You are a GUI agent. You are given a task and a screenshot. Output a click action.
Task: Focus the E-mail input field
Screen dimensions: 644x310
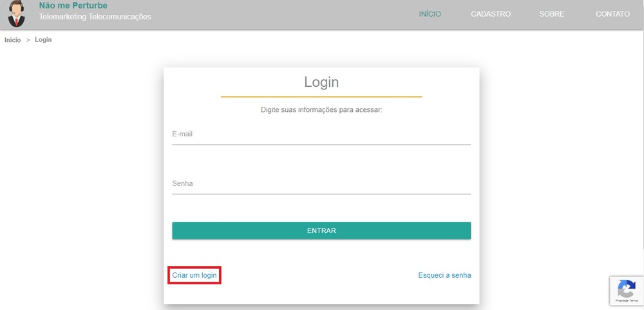(x=321, y=135)
